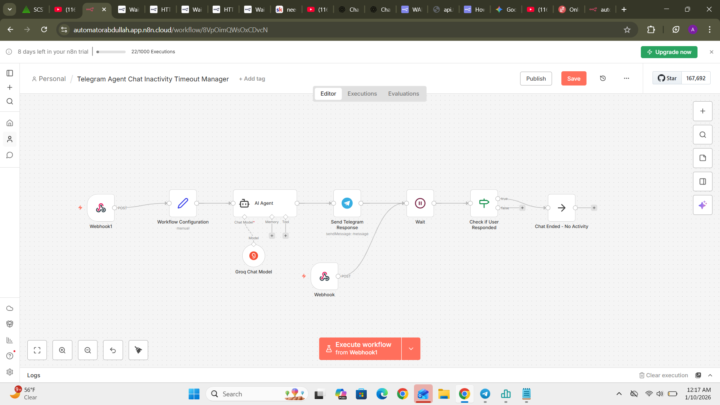This screenshot has height=405, width=720.
Task: Open the lower Webhook node
Action: [324, 276]
